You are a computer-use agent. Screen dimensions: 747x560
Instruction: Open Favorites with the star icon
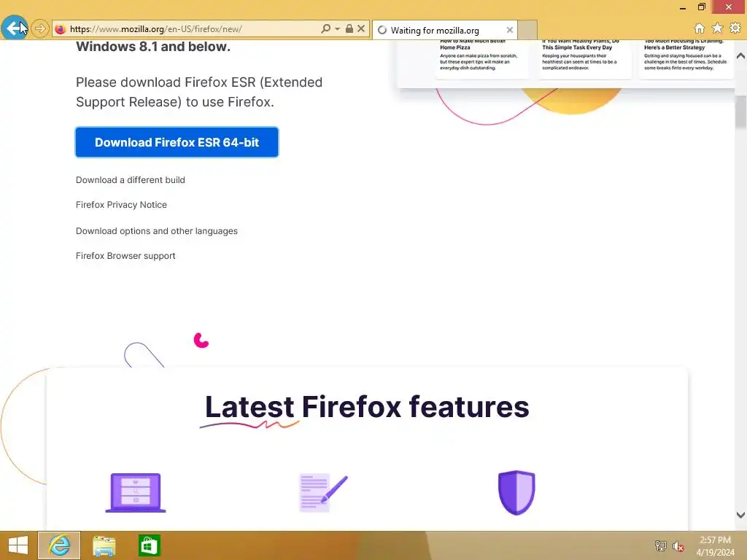tap(717, 28)
